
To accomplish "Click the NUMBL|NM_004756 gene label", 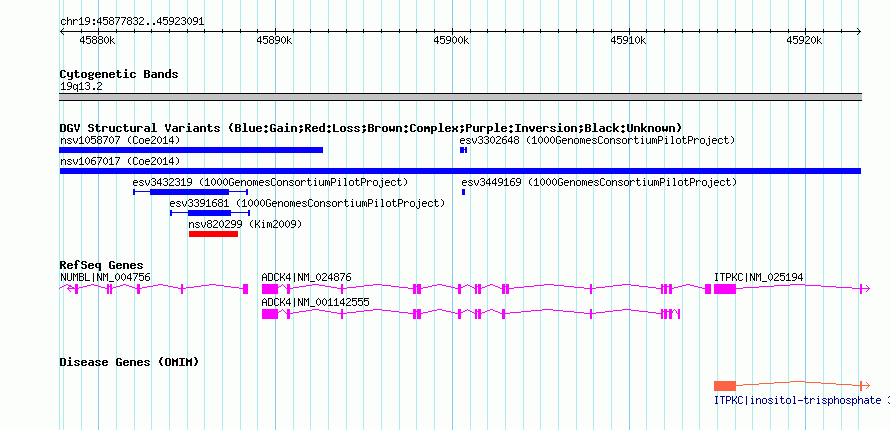I will point(105,277).
